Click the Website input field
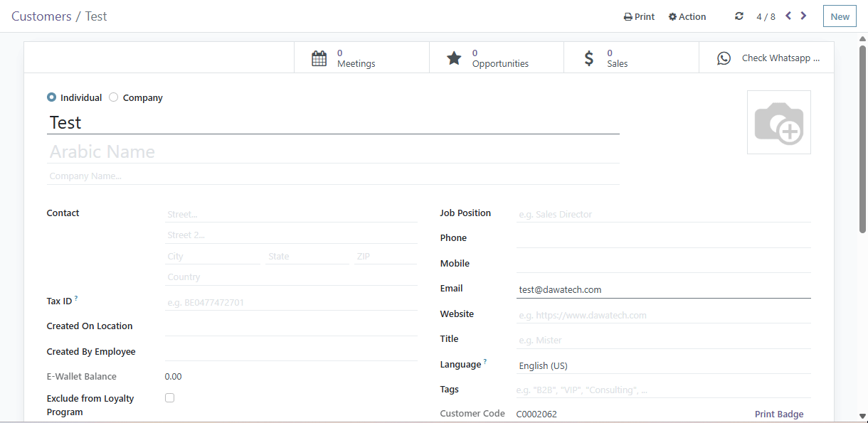The width and height of the screenshot is (868, 423). [663, 315]
